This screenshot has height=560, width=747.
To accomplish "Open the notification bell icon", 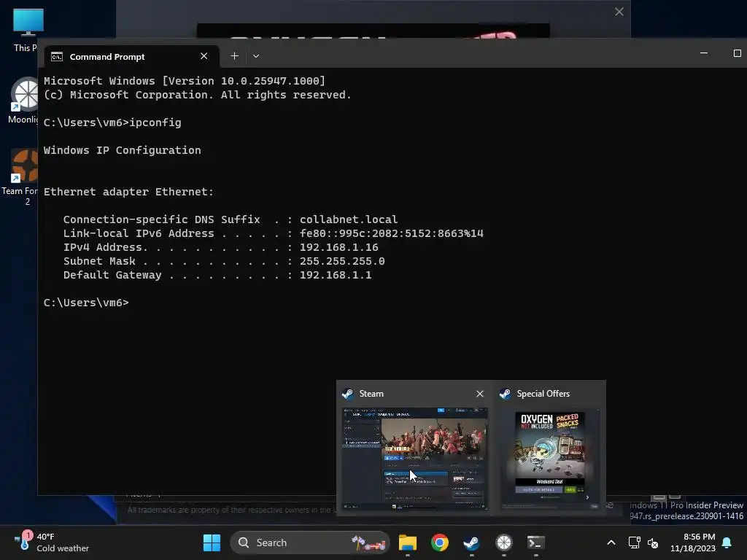I will point(727,542).
